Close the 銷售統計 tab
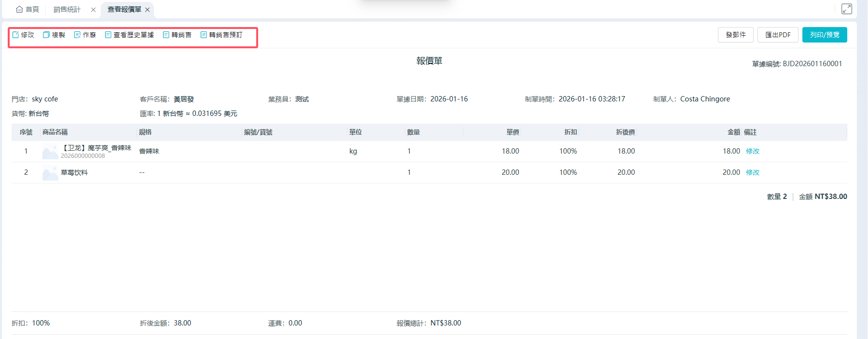 click(93, 10)
